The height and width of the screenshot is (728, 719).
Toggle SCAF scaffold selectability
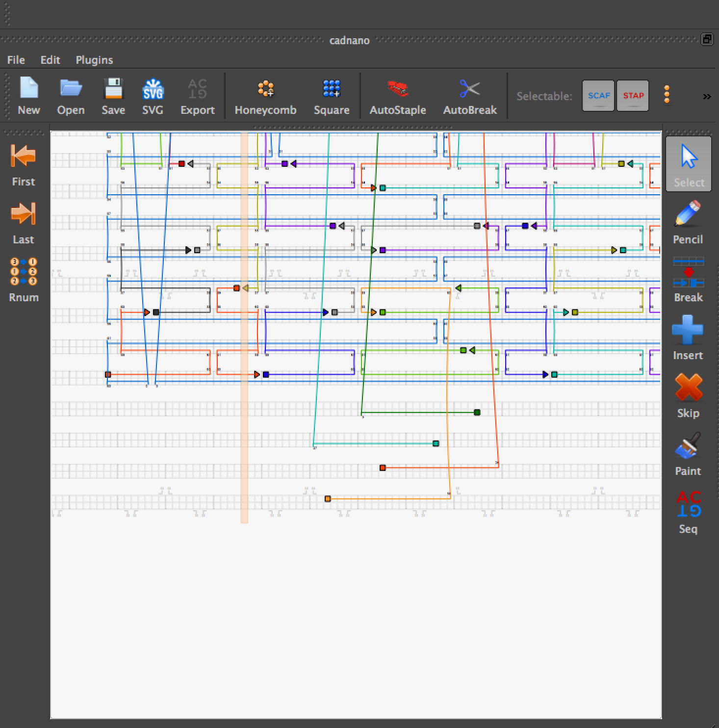(x=598, y=96)
